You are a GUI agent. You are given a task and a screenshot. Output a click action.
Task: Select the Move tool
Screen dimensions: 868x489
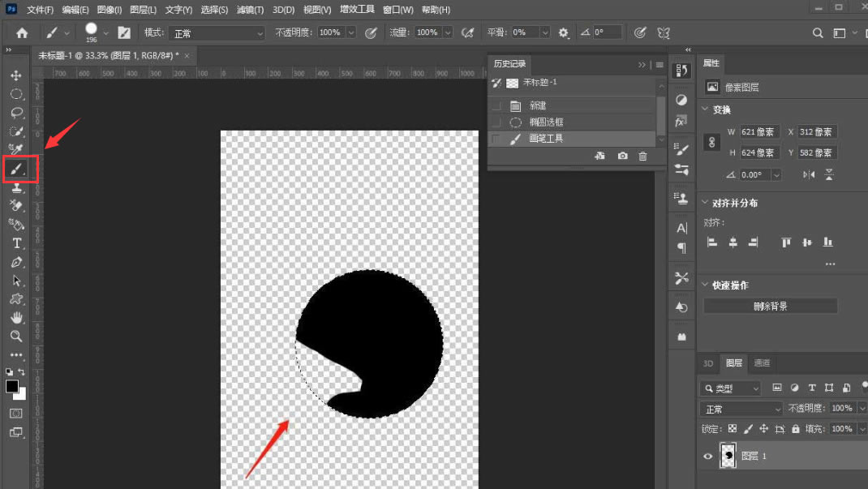point(16,75)
